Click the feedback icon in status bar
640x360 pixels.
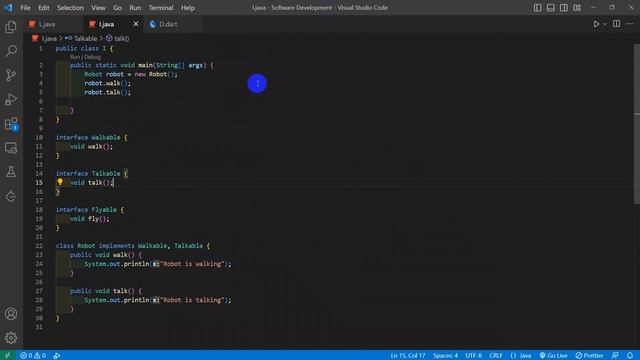click(x=615, y=355)
